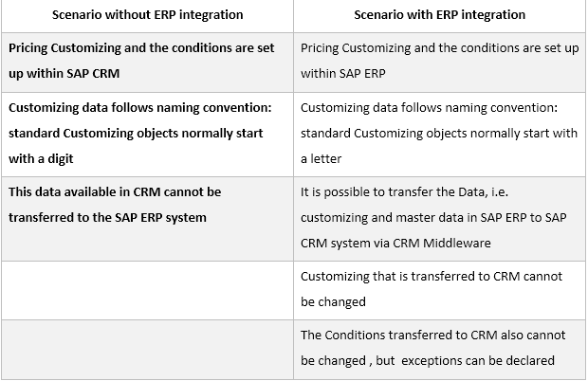Click the cell on Pricing Customizing within SAP ERP
Screen dimensions: 588x381
(x=439, y=63)
